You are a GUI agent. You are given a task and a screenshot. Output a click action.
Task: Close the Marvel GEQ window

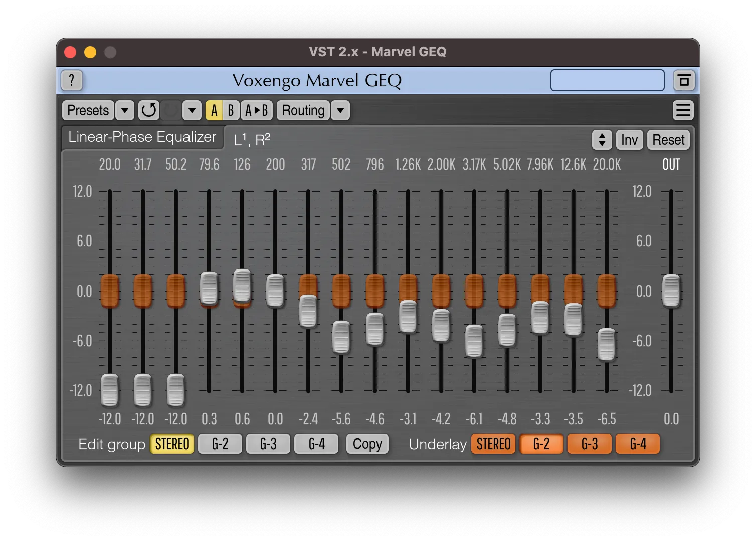tap(70, 52)
